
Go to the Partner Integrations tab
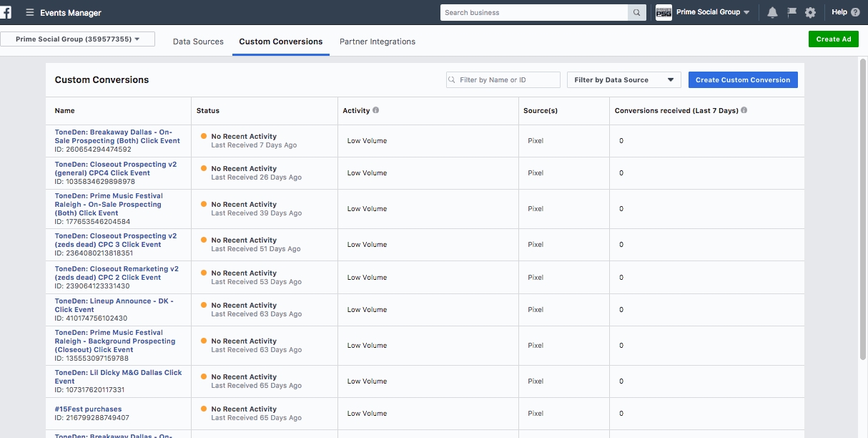pyautogui.click(x=378, y=42)
